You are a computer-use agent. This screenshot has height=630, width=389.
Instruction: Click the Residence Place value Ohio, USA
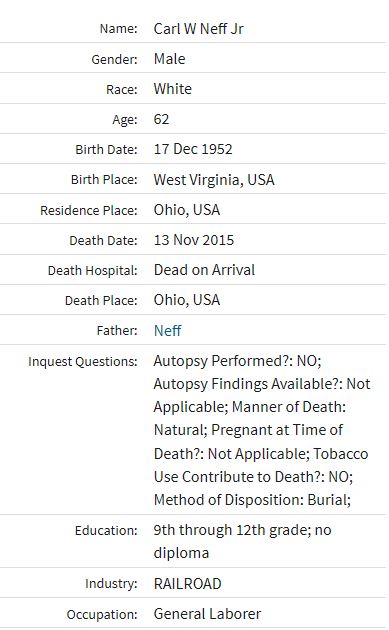(x=187, y=210)
